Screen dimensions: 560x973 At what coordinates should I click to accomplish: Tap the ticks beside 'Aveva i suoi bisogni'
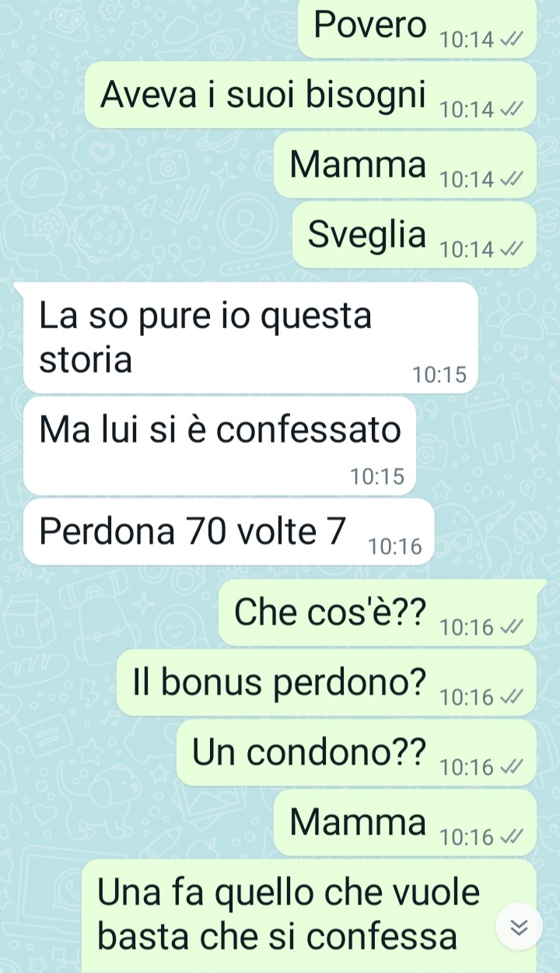[508, 110]
